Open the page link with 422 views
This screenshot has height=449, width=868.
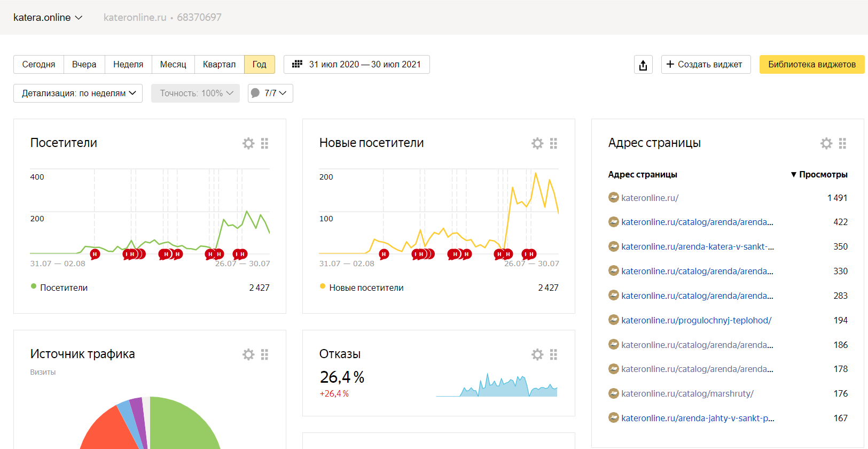697,222
